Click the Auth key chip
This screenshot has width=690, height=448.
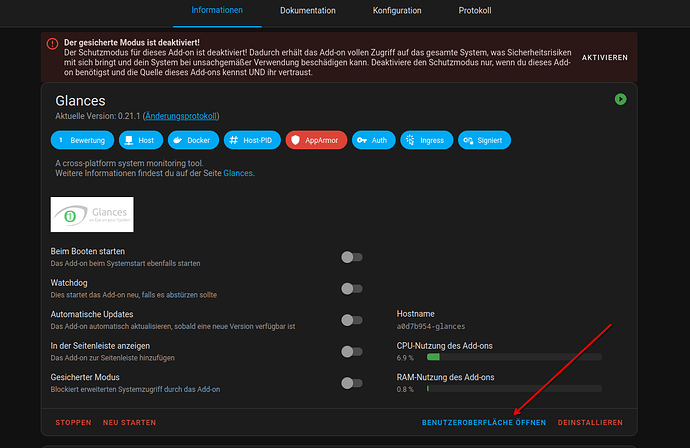coord(374,140)
